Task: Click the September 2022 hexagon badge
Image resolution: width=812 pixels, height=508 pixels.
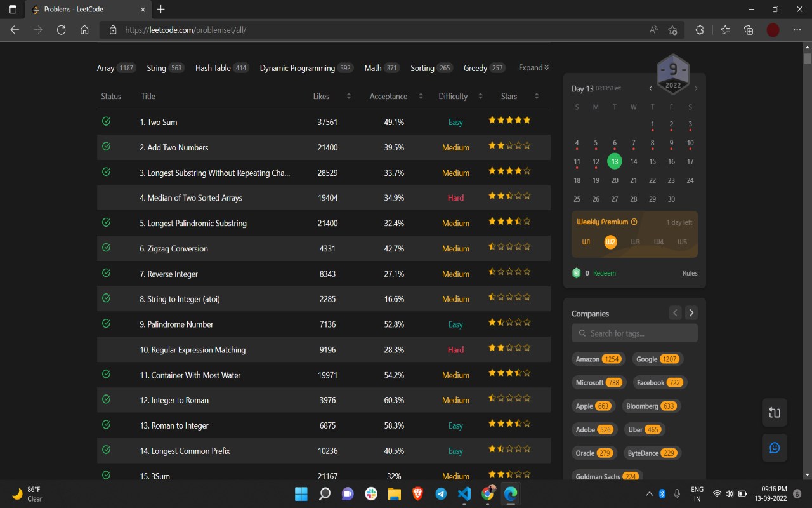Action: 673,75
